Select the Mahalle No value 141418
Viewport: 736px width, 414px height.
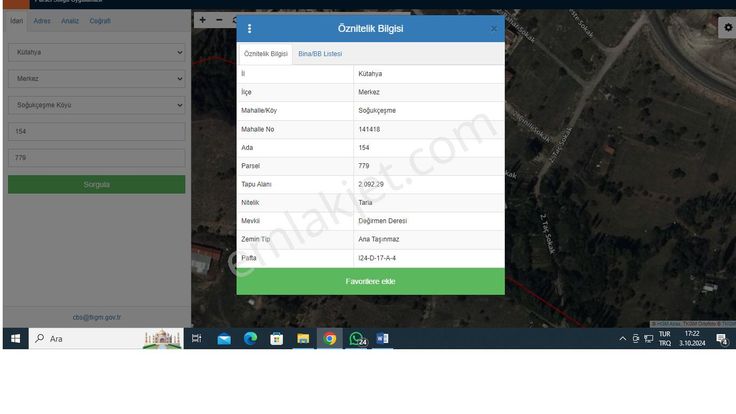[369, 129]
